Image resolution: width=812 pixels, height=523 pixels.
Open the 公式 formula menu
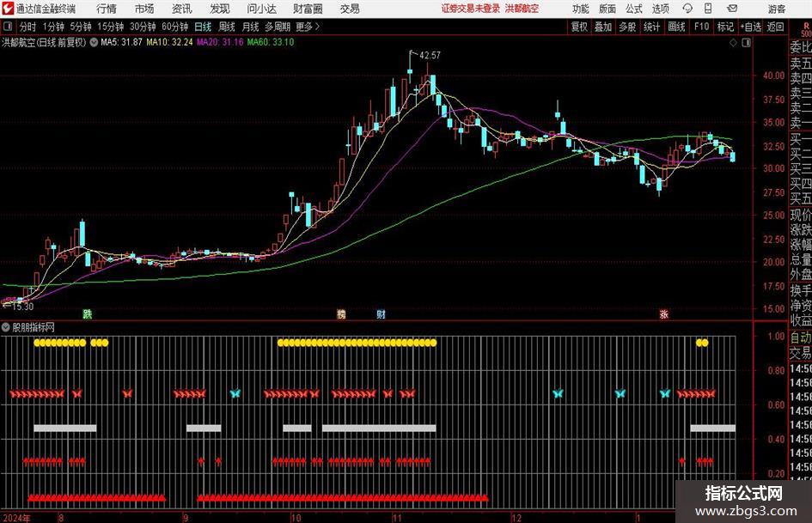[634, 9]
